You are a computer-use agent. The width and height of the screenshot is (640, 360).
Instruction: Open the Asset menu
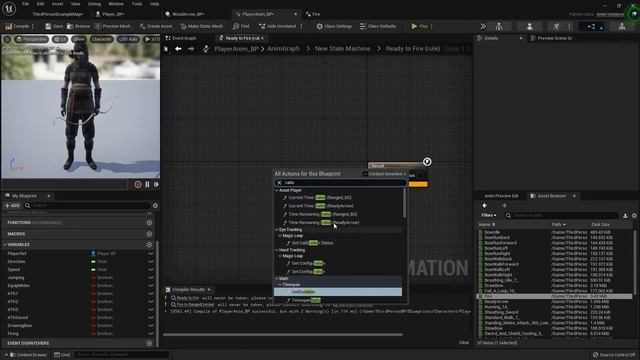point(57,4)
